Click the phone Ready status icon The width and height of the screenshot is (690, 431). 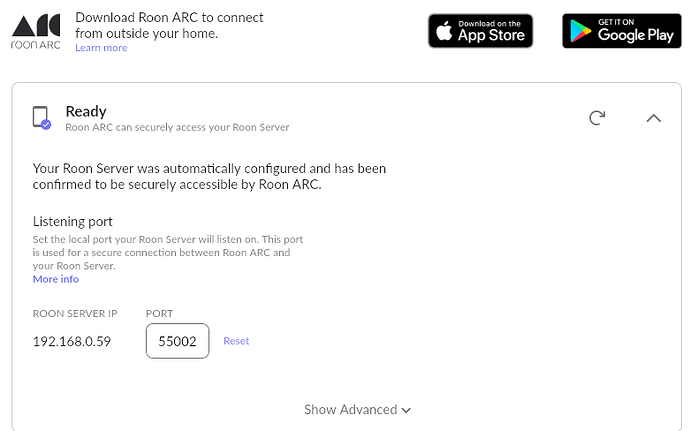pos(41,118)
